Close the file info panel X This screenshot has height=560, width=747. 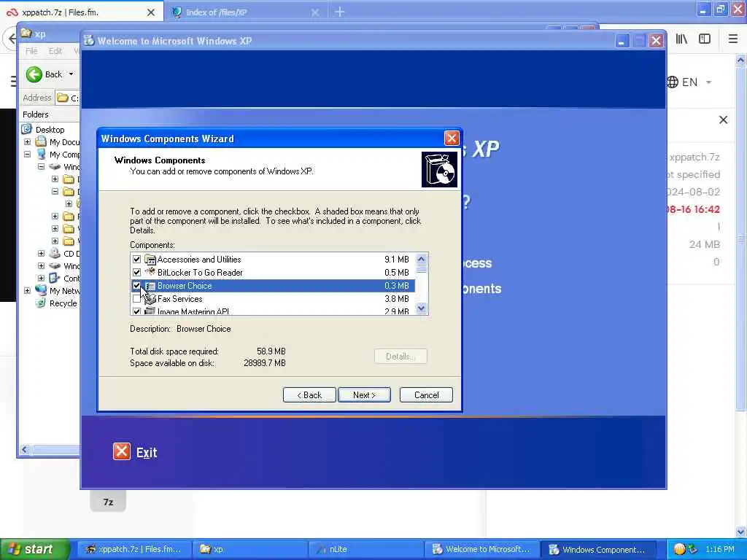point(723,120)
